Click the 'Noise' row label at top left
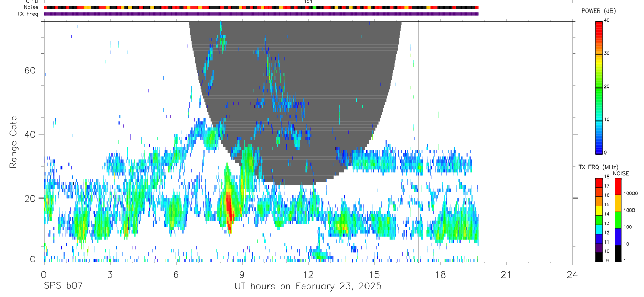This screenshot has width=644, height=297. pyautogui.click(x=31, y=7)
